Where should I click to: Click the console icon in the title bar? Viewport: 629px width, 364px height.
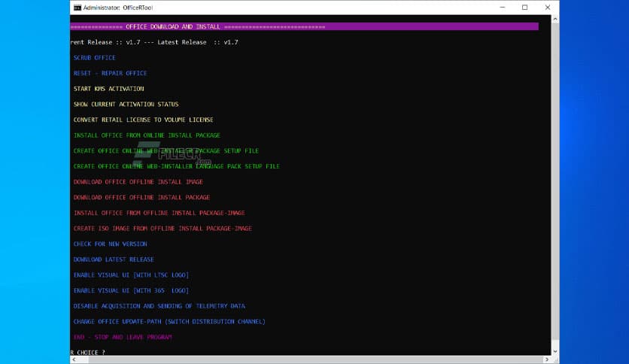[x=77, y=8]
